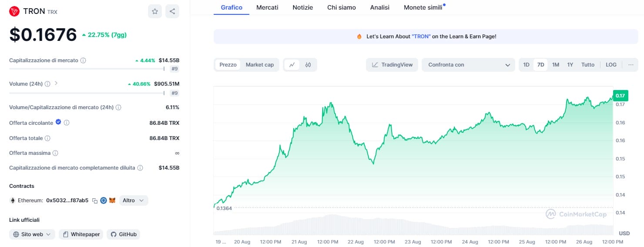
Task: Enable LOG scale on the chart
Action: (x=611, y=65)
